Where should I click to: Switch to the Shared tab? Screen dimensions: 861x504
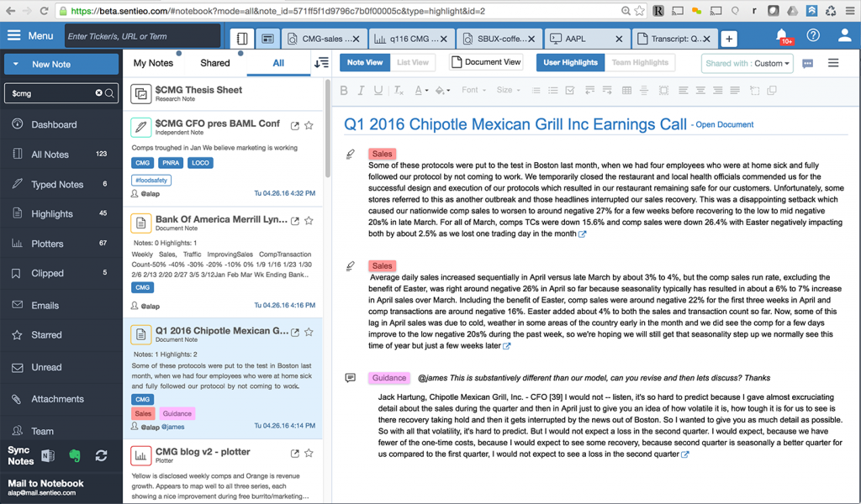pyautogui.click(x=215, y=63)
